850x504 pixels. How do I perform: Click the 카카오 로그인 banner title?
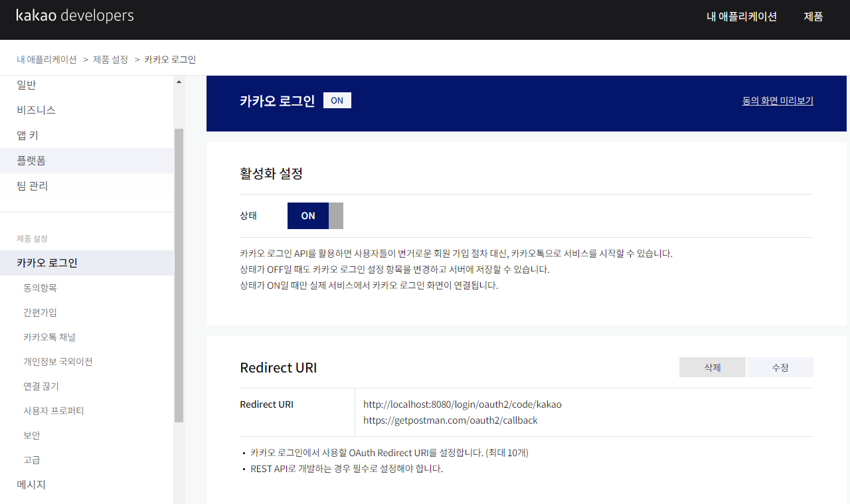pos(277,101)
